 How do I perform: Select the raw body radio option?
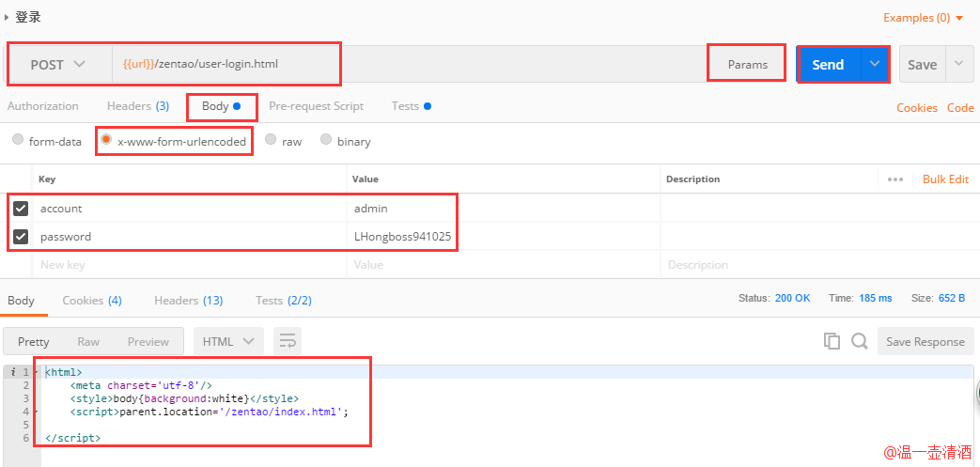click(x=271, y=139)
